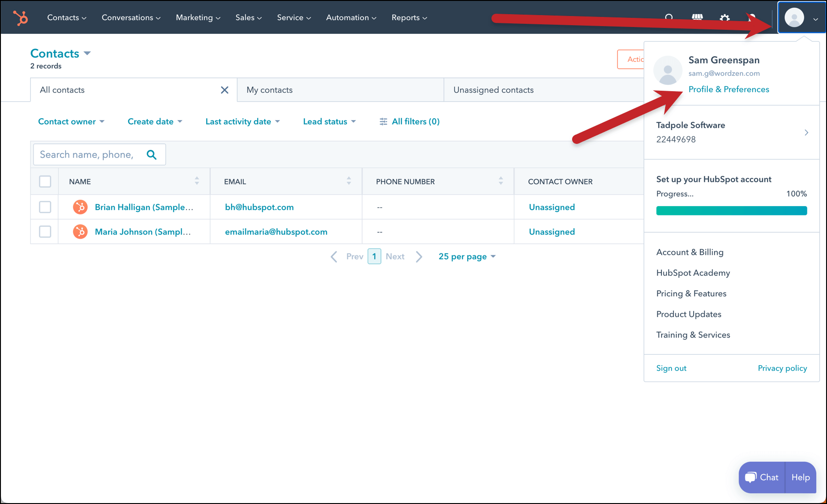Click the Chat bubble icon
This screenshot has height=504, width=827.
(750, 477)
